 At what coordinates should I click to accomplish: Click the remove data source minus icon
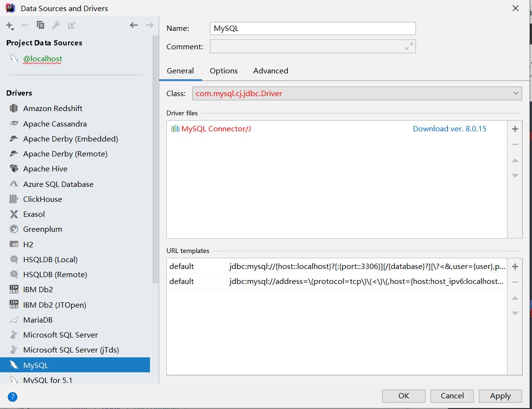pyautogui.click(x=25, y=25)
